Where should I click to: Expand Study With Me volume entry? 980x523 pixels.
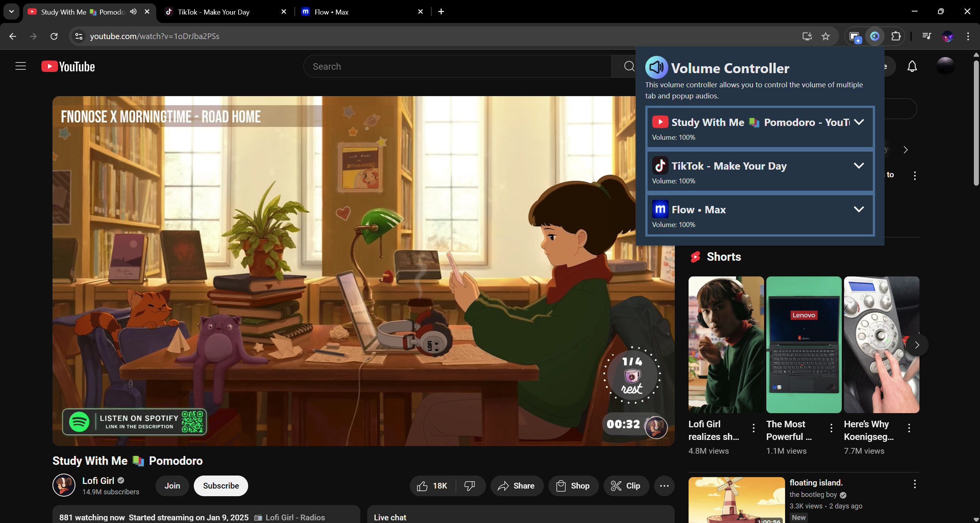tap(859, 122)
